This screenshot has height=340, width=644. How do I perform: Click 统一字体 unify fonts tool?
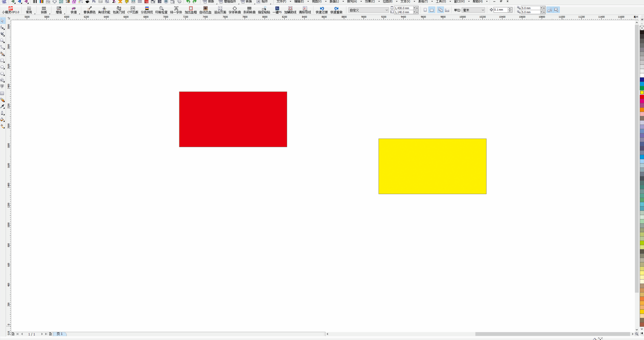click(176, 10)
